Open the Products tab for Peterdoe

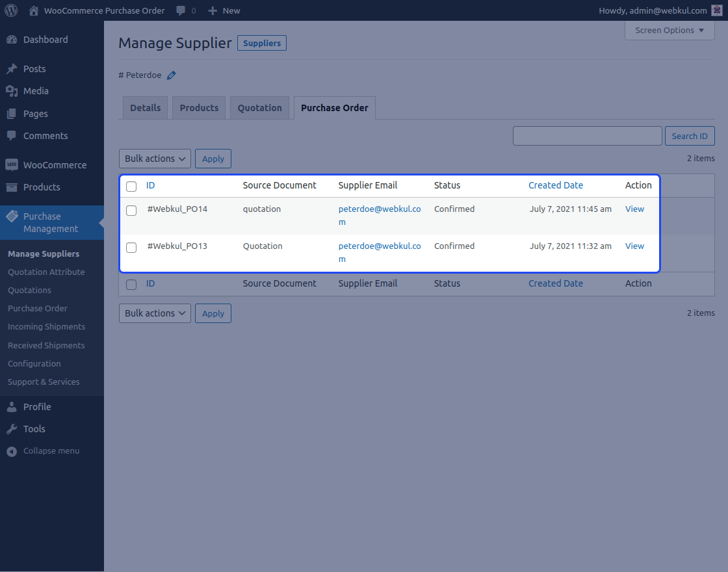(x=198, y=107)
